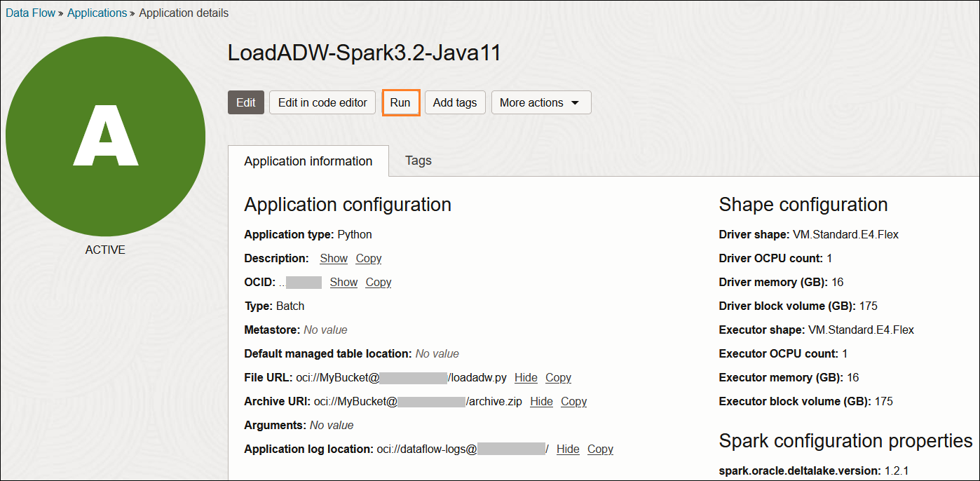Copy the Description value
Image resolution: width=980 pixels, height=481 pixels.
pos(369,258)
